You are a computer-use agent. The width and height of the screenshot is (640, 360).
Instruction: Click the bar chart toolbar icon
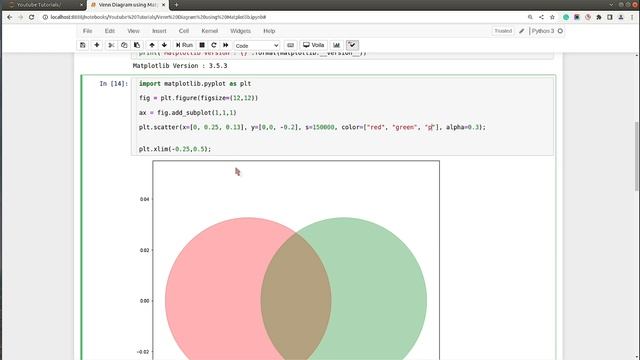[x=336, y=45]
